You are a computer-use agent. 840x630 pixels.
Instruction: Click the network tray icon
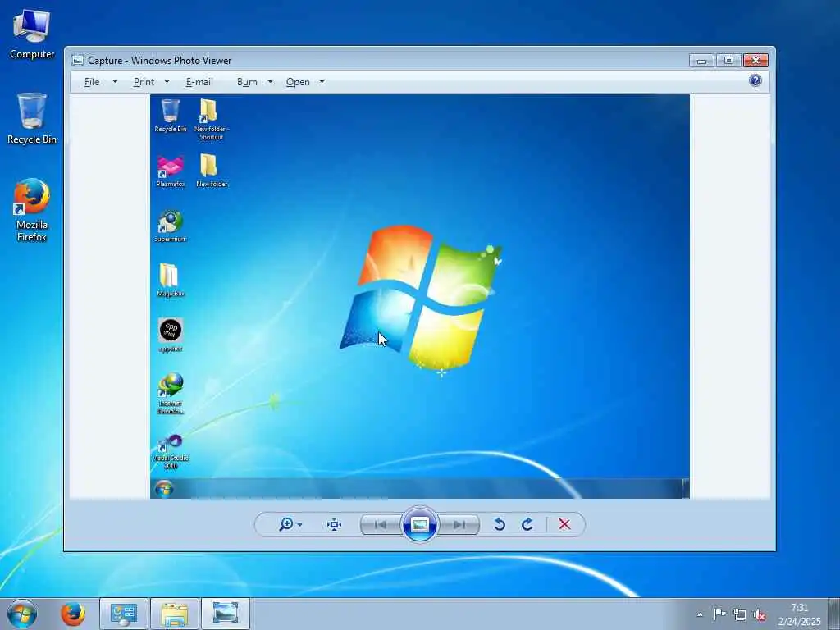click(x=740, y=614)
